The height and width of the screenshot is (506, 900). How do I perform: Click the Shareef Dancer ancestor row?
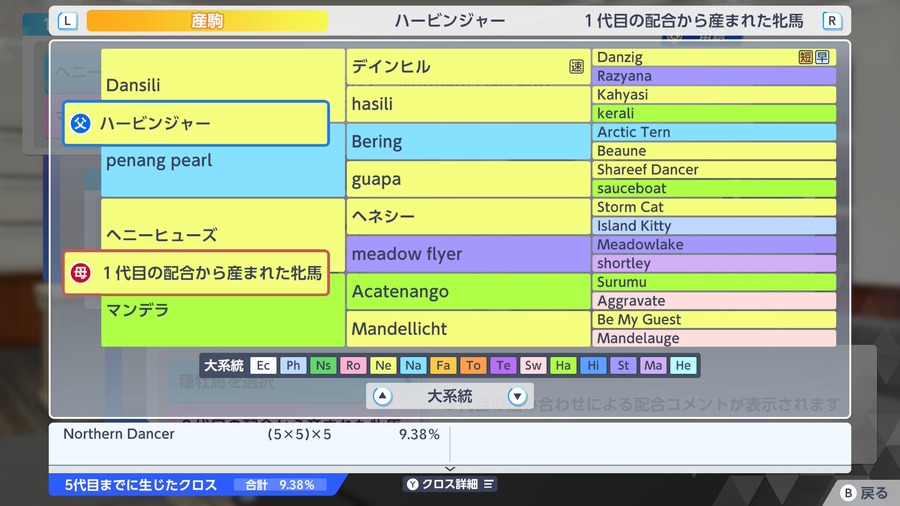714,169
